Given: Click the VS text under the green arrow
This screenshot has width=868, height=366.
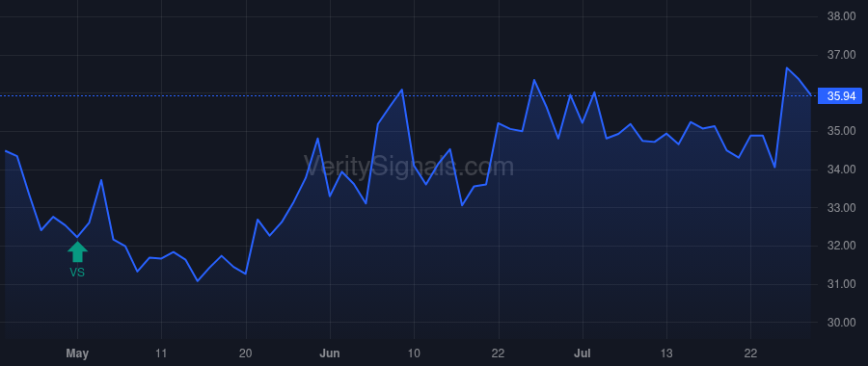Looking at the screenshot, I should click(x=77, y=272).
